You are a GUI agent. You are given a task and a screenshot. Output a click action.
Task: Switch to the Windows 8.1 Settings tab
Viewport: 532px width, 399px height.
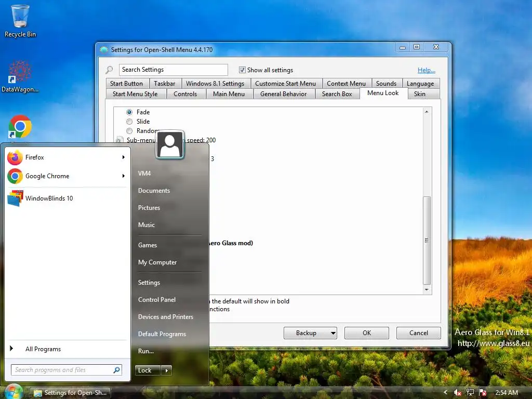tap(215, 84)
